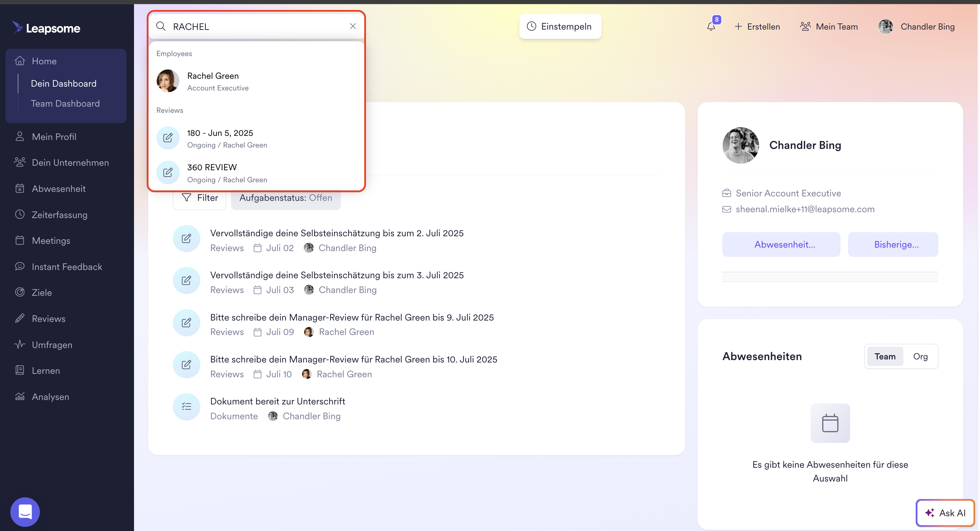Click checklist icon for Dokument task
Viewport: 980px width, 531px height.
coord(186,407)
